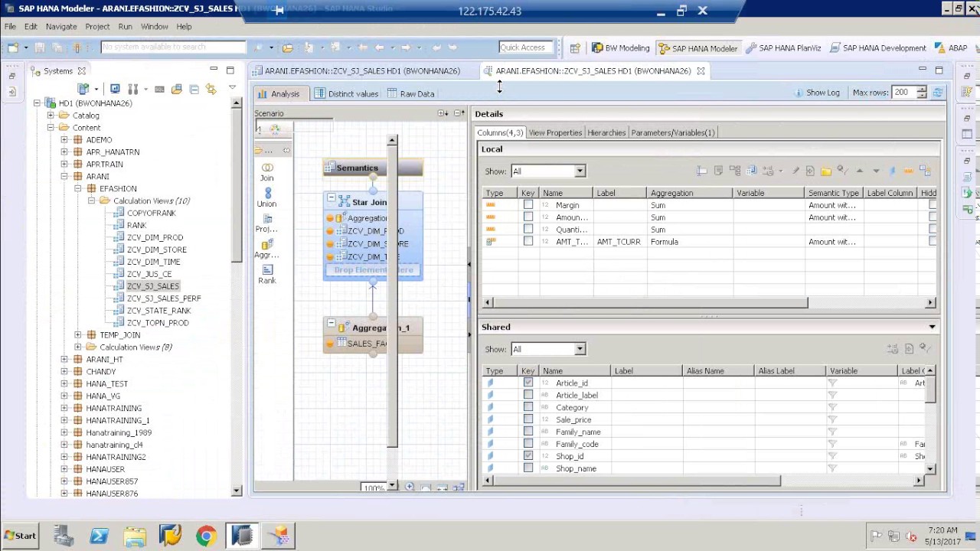Select the Rank node in the palette
Image resolution: width=980 pixels, height=551 pixels.
pos(267,275)
